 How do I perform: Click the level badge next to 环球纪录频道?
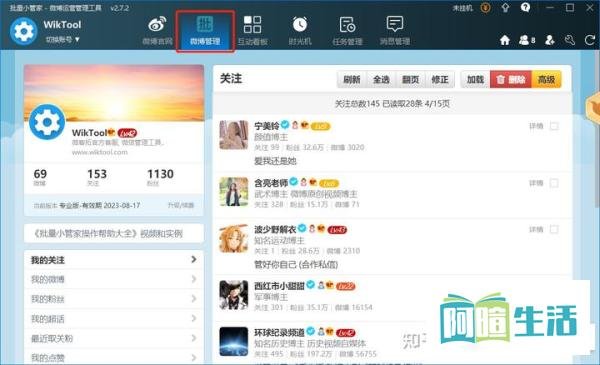[346, 333]
